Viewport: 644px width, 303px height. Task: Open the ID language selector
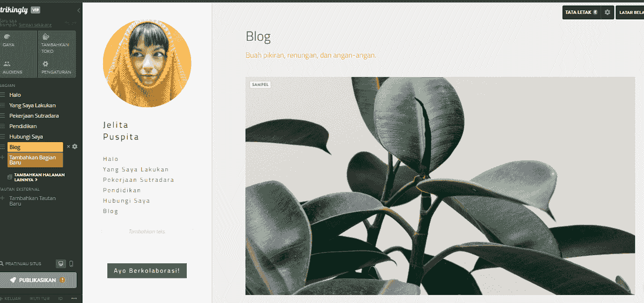pos(61,299)
